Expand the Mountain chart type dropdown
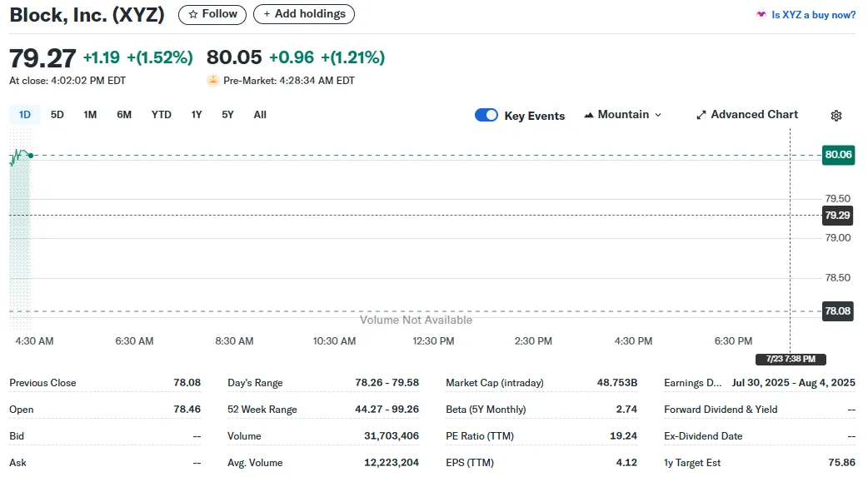 click(623, 115)
